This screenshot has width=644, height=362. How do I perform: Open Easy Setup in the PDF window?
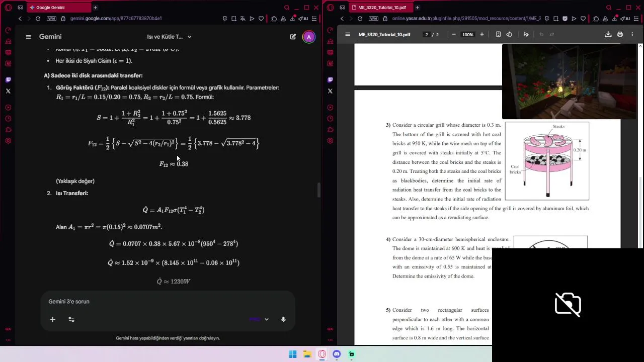coord(636,19)
